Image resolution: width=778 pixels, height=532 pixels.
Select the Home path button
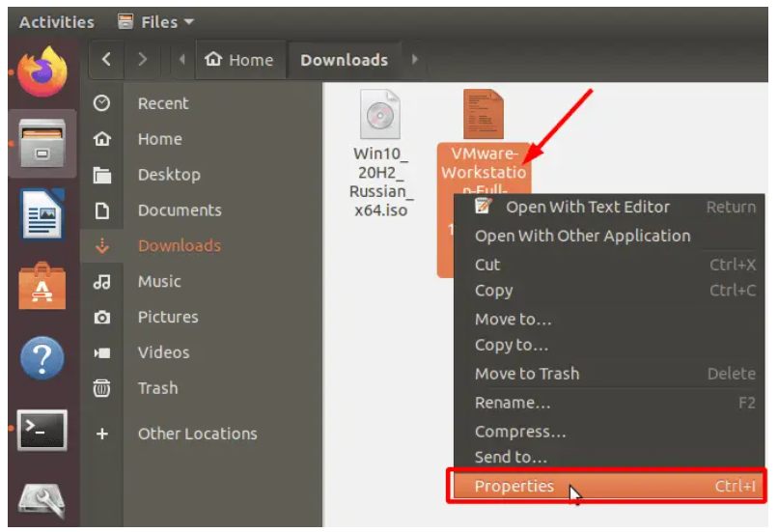[239, 60]
